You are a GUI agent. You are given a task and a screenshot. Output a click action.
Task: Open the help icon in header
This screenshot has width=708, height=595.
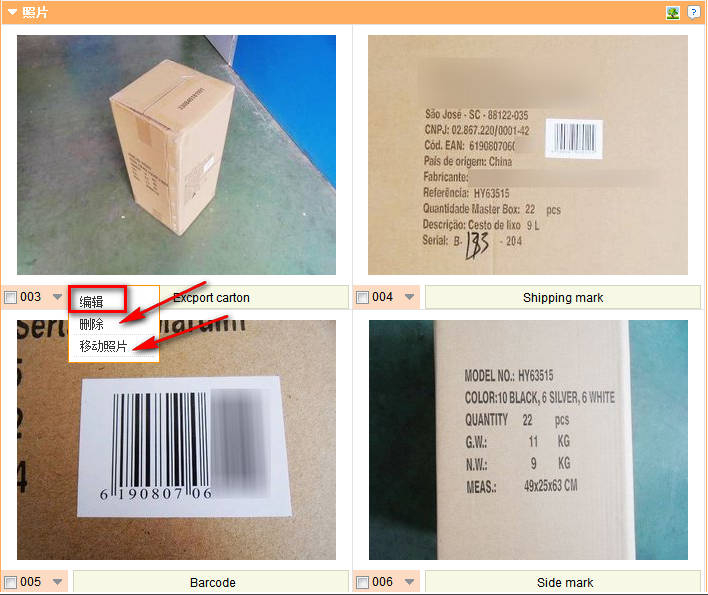point(693,12)
